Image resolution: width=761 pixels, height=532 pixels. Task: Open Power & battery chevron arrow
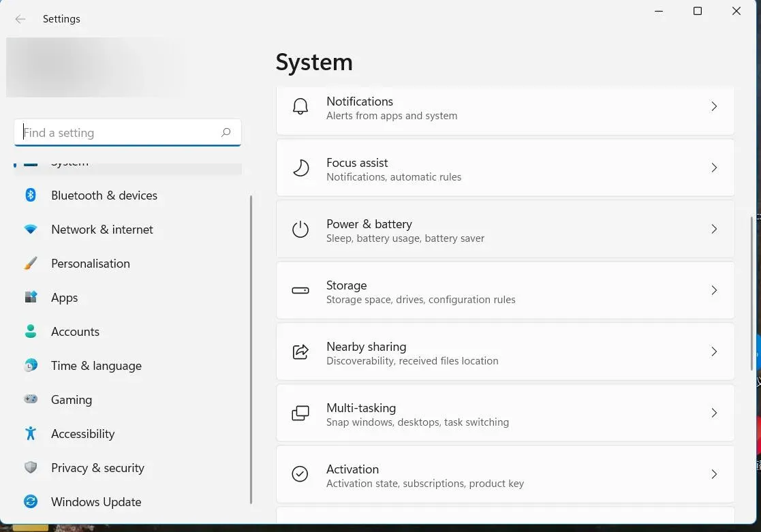[714, 229]
